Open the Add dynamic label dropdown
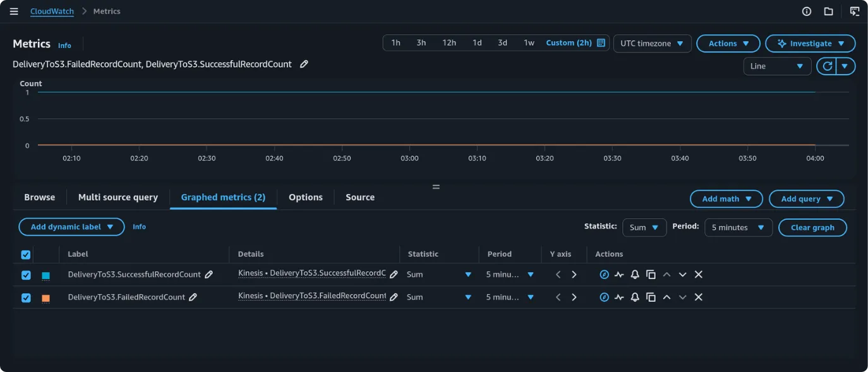Screen dimensions: 868x372 (71, 227)
